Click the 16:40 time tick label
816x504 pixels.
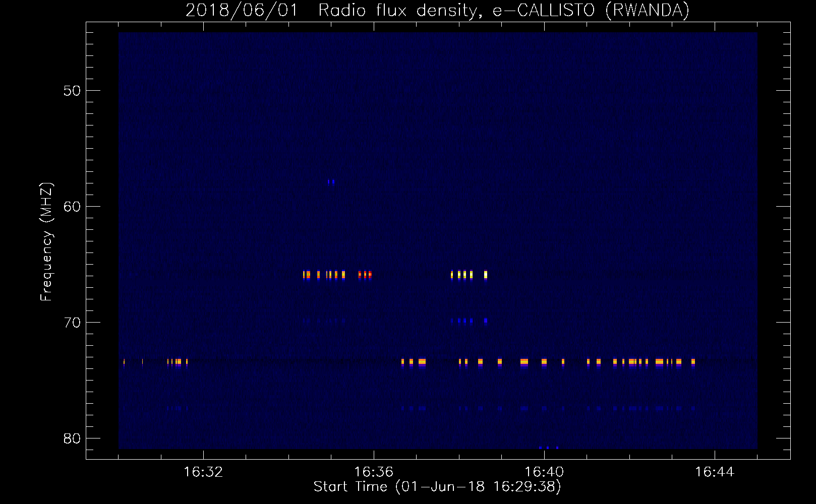(544, 472)
